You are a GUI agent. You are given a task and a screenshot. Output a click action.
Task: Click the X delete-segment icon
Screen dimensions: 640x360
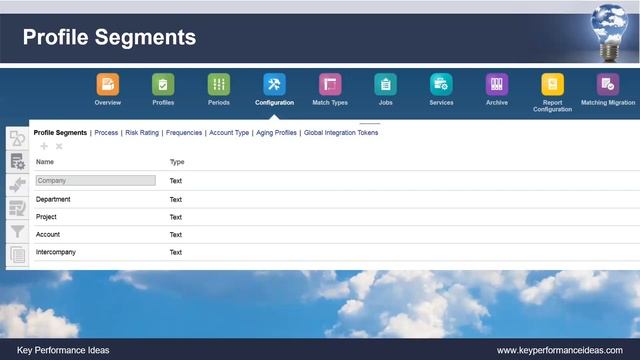[59, 146]
